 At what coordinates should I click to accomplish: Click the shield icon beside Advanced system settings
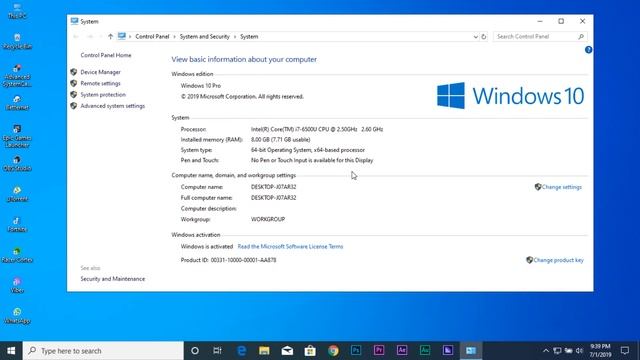(x=73, y=106)
